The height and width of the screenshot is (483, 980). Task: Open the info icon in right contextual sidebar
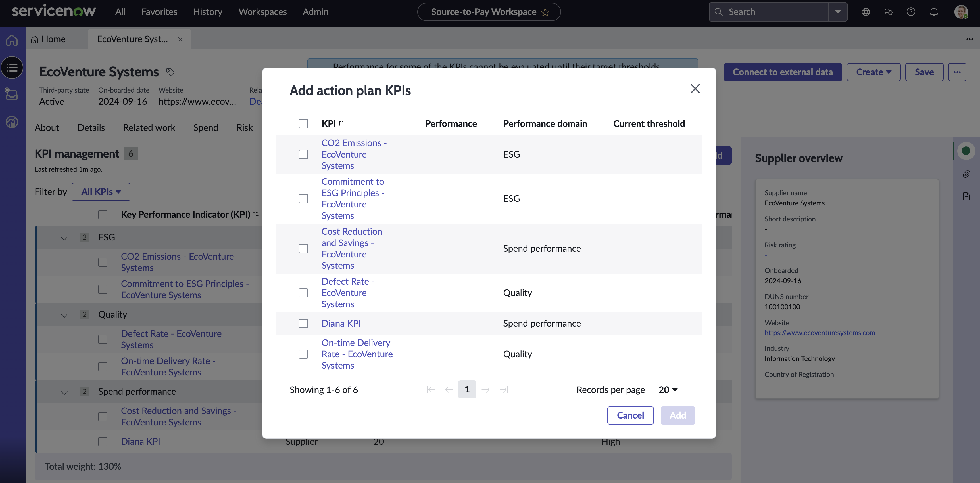(x=966, y=151)
